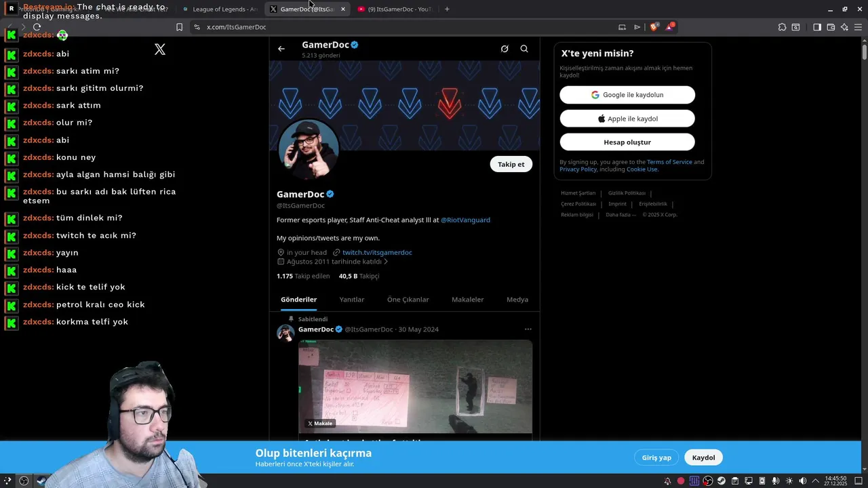868x488 pixels.
Task: Open Hizmet Şartları footer link
Action: coord(578,193)
